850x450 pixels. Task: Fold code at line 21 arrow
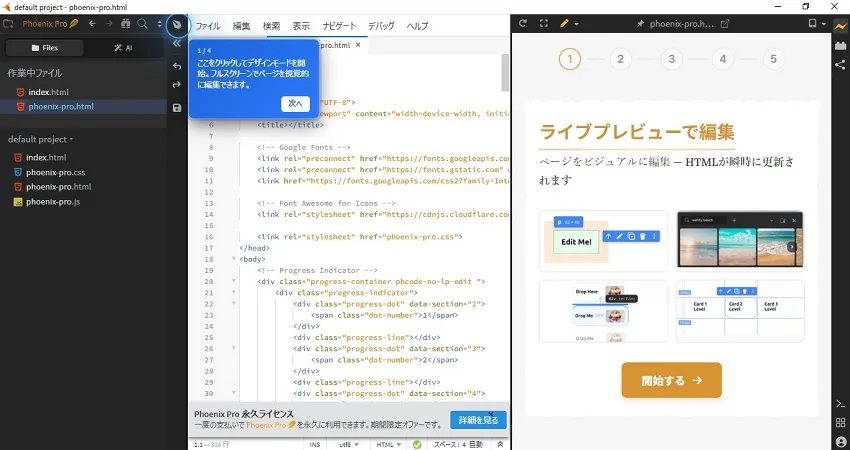pyautogui.click(x=234, y=293)
